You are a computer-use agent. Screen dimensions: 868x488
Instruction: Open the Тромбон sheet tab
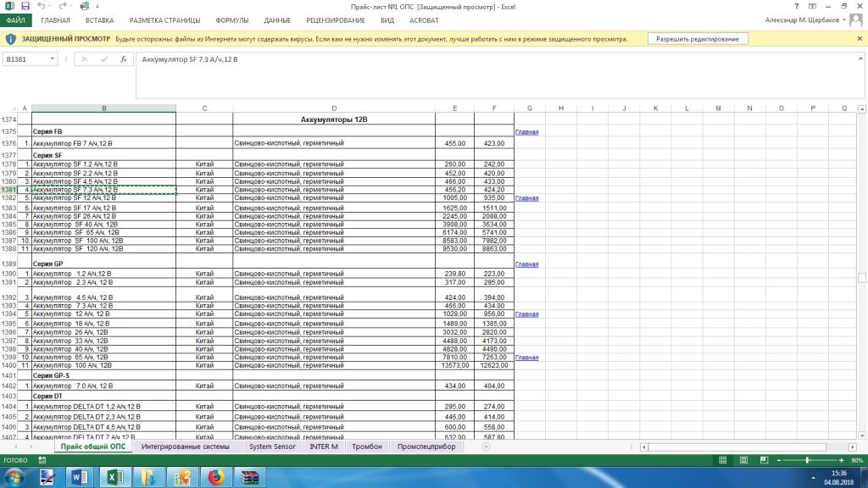click(366, 446)
